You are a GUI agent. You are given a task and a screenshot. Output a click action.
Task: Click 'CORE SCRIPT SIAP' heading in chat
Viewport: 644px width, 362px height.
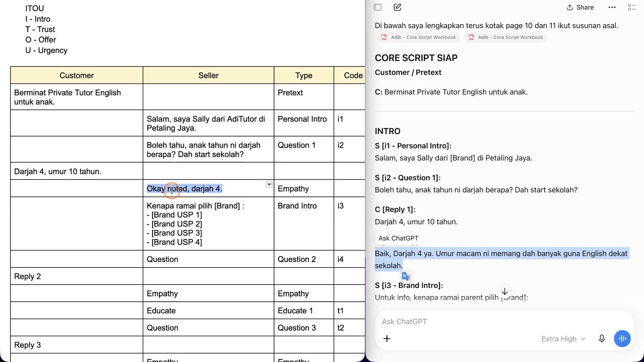(x=416, y=58)
